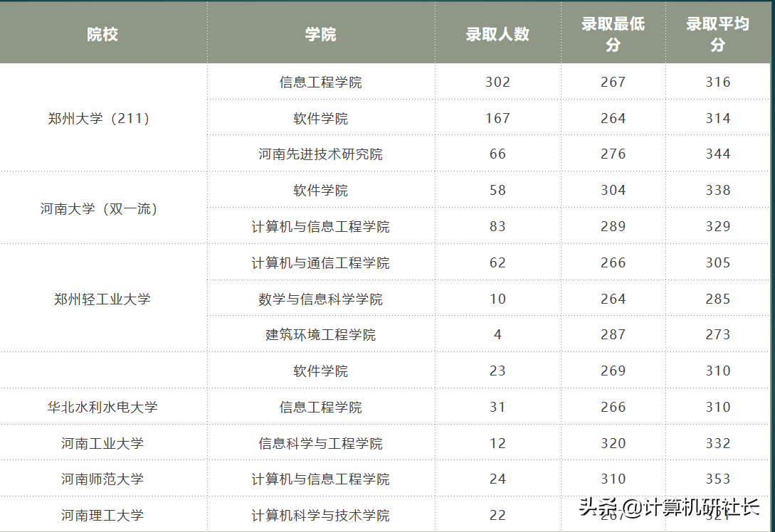Select the minimum score 304 for 河南大学软件学院
This screenshot has height=532, width=775.
tap(613, 190)
